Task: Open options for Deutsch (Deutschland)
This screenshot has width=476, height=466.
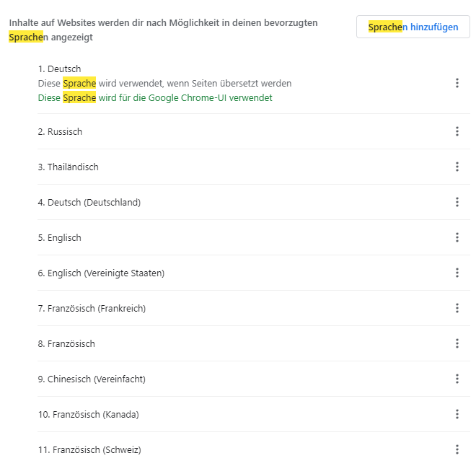Action: tap(457, 202)
